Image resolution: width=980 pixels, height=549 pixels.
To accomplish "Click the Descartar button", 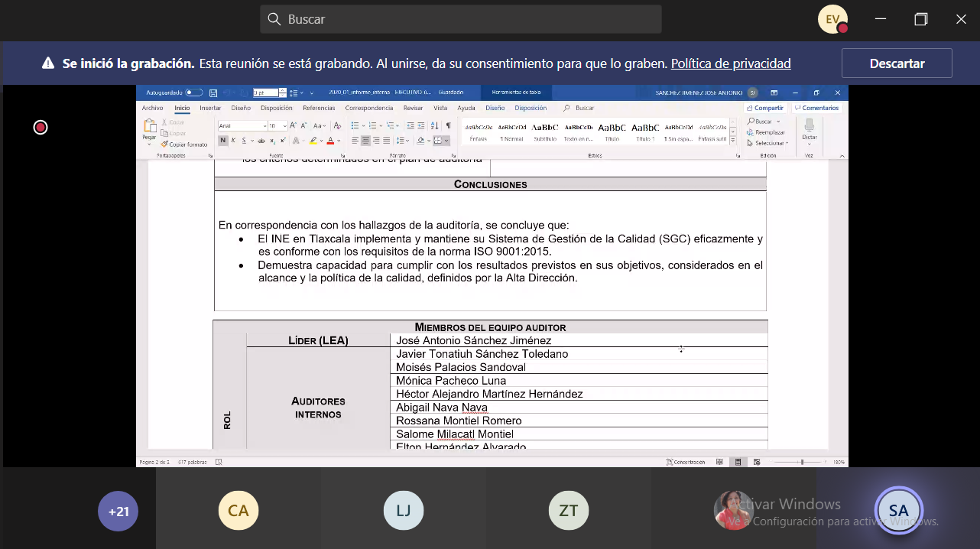I will coord(897,63).
